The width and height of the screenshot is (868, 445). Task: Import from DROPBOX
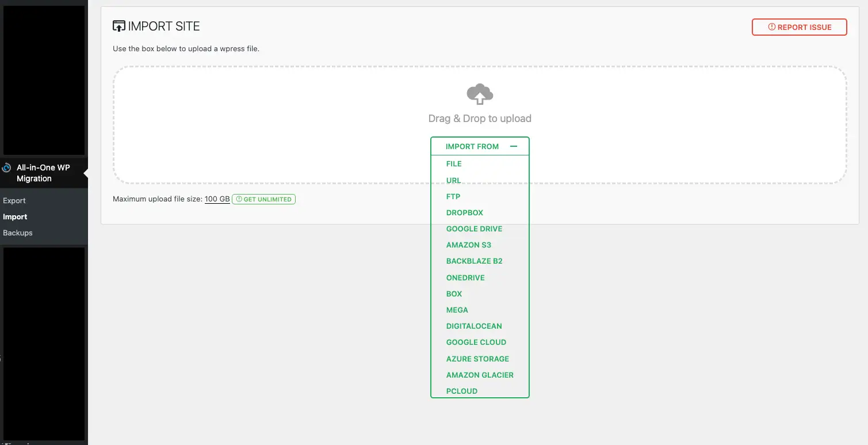tap(465, 212)
